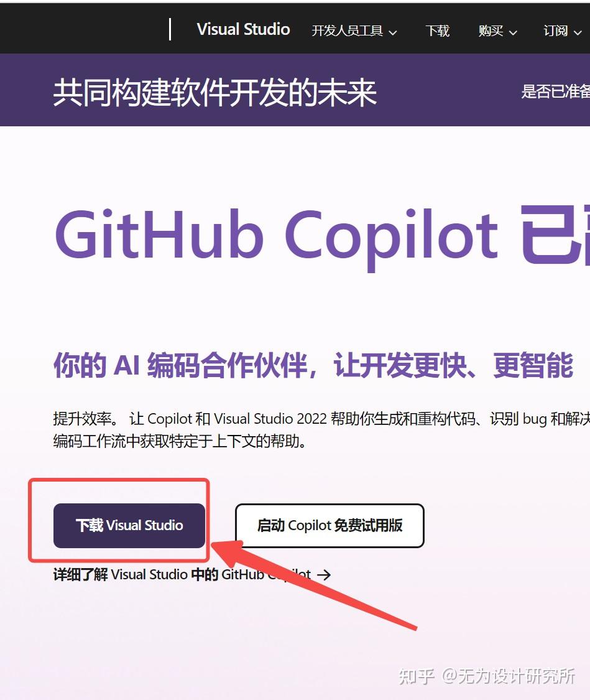
Task: Click the large GitHub Copilot headline
Action: click(x=276, y=235)
